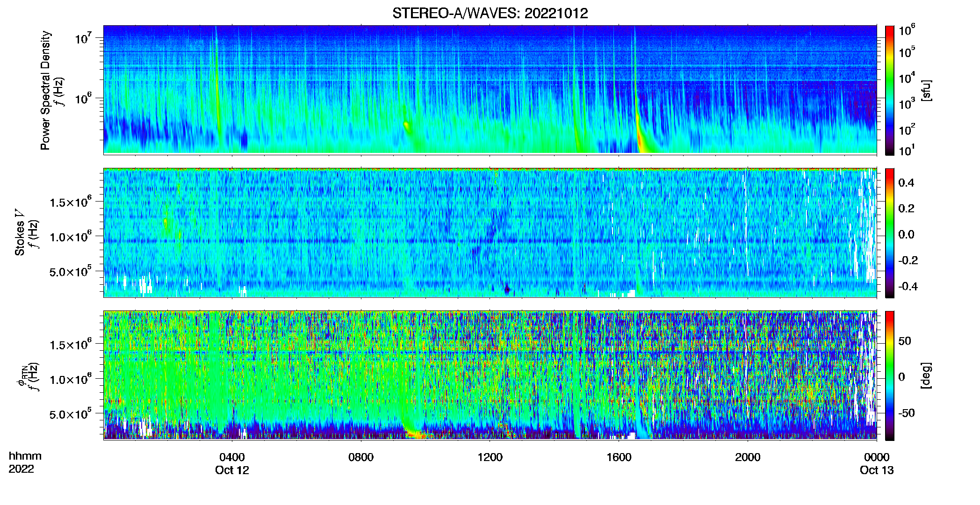Screen dimensions: 980x505
Task: Select the 1600 time tick label
Action: (619, 457)
